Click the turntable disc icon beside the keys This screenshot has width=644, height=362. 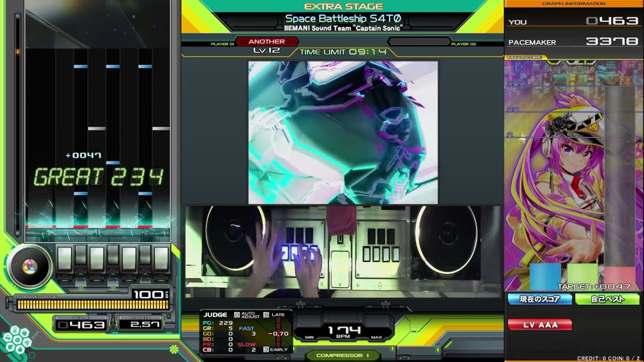[x=30, y=266]
